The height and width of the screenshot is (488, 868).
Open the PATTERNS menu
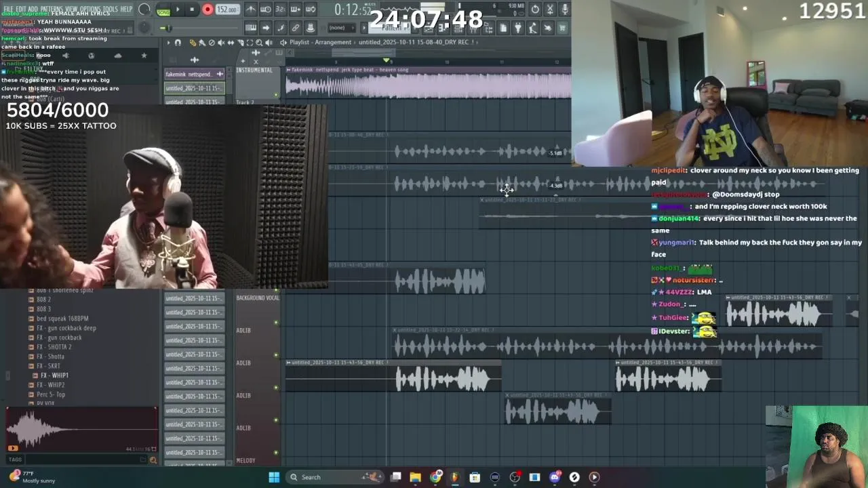tap(52, 9)
